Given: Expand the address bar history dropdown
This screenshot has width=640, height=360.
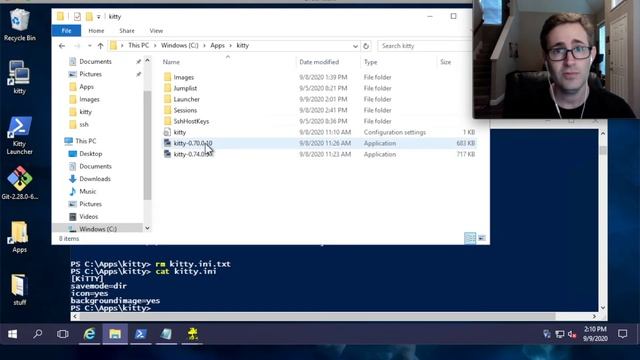Looking at the screenshot, I should coord(355,46).
